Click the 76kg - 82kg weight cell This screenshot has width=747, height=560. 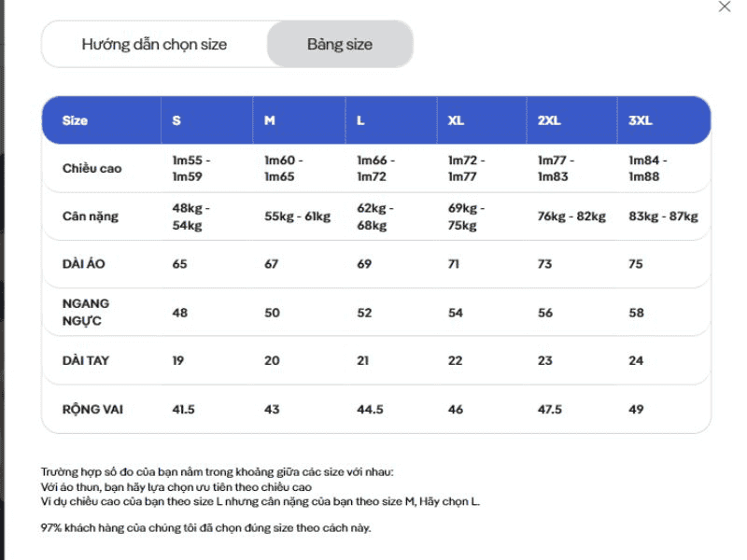coord(571,217)
